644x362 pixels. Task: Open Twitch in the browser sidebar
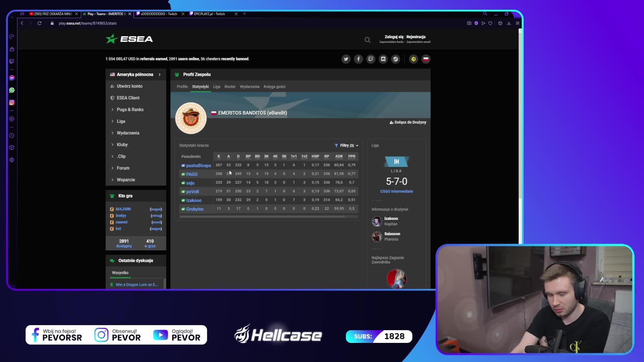click(12, 61)
